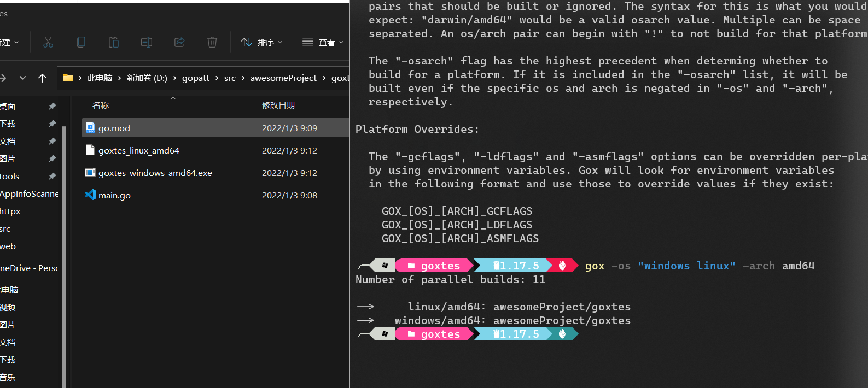The height and width of the screenshot is (388, 868).
Task: Click main.go VS Code icon
Action: 90,195
